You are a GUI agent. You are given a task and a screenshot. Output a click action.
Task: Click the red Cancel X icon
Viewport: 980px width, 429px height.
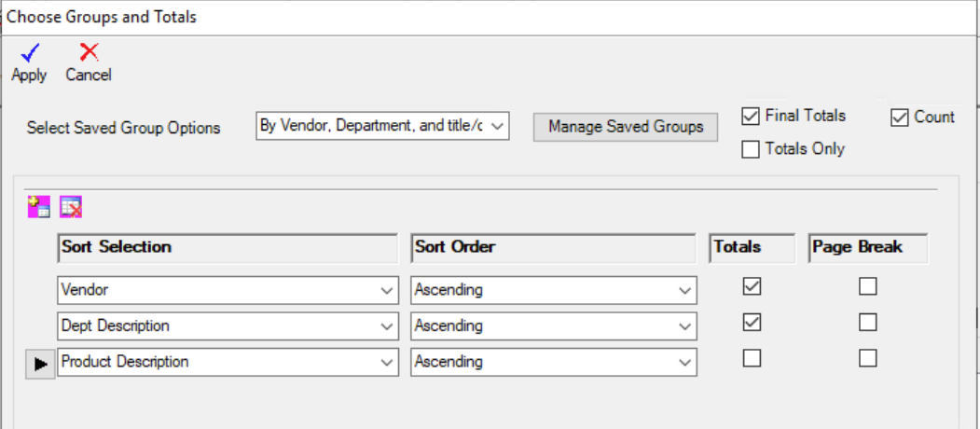pos(90,52)
